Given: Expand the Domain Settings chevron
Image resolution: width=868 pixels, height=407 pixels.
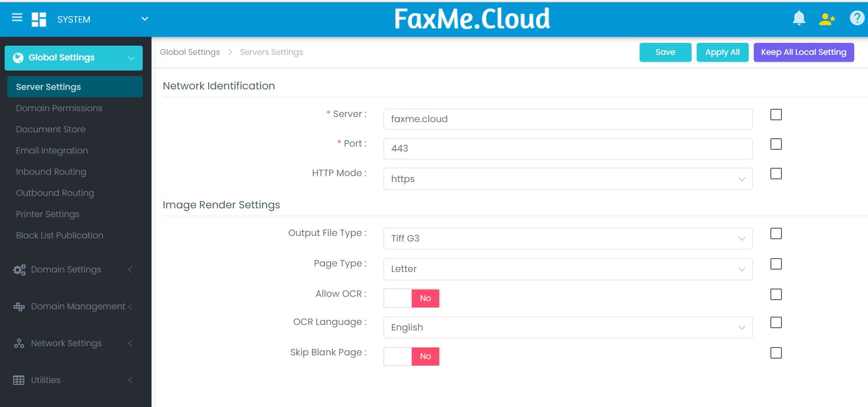Looking at the screenshot, I should point(130,270).
